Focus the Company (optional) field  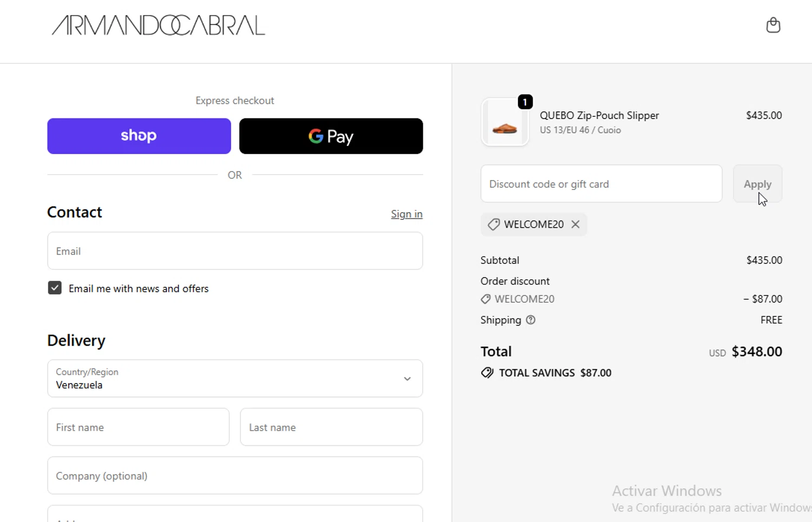point(235,475)
